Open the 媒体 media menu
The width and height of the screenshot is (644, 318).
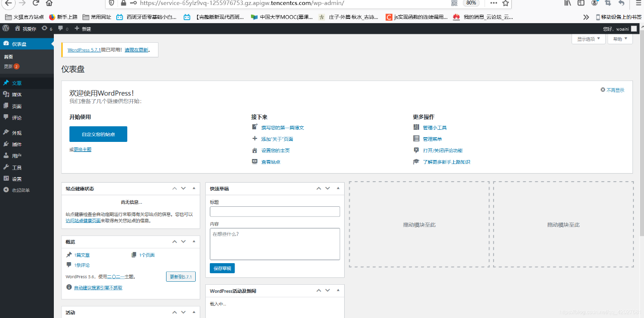coord(27,95)
